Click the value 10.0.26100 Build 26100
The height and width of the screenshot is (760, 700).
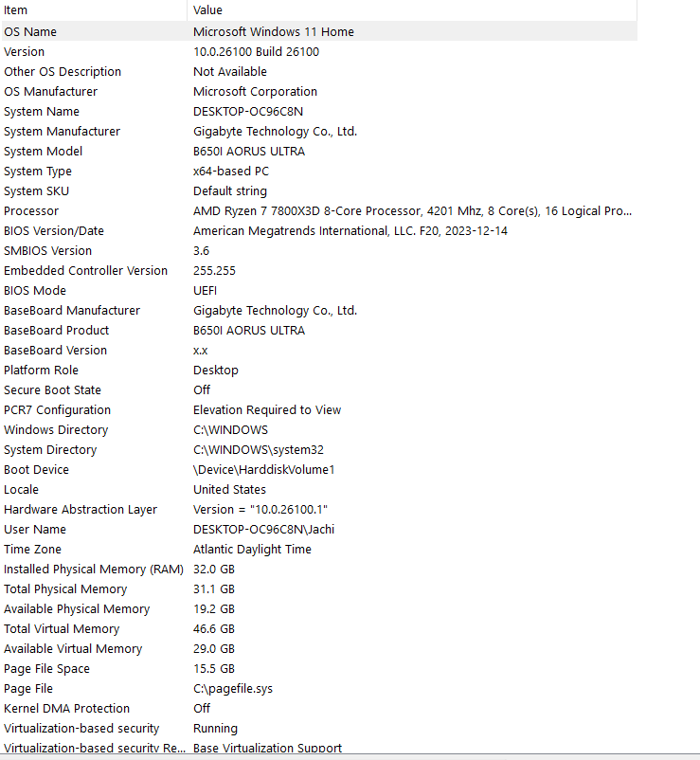(x=256, y=52)
